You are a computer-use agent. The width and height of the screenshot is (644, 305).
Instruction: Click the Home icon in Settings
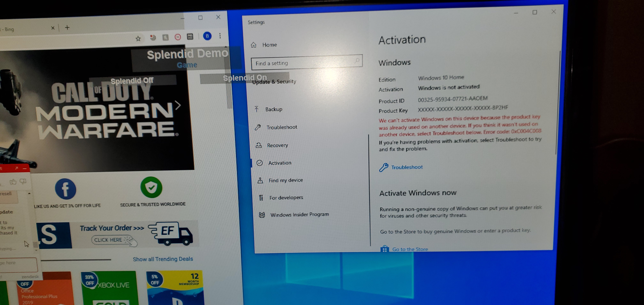254,45
